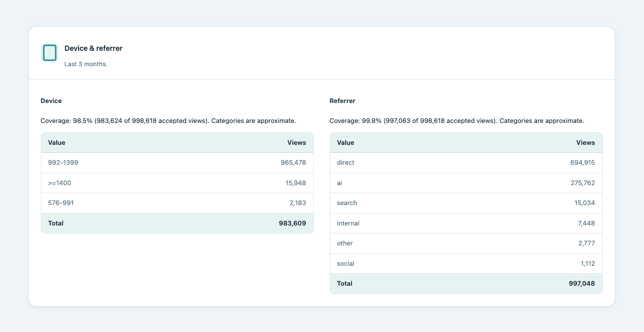Click the 'Value' header in the Referrer table
Screen dimensions: 644x332
(346, 142)
